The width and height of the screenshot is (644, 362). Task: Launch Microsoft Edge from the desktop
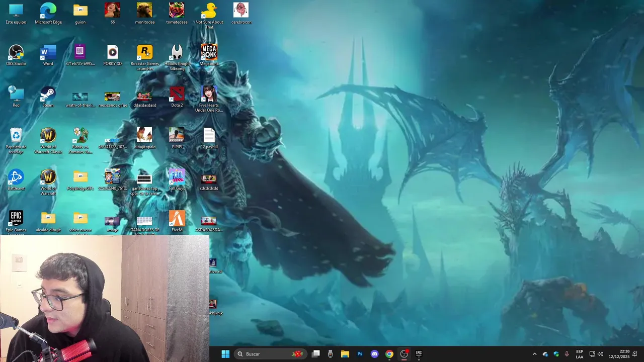[48, 14]
